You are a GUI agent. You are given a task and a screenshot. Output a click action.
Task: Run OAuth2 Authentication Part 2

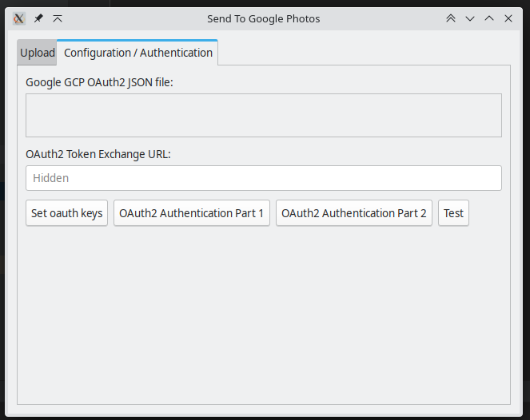pyautogui.click(x=354, y=213)
